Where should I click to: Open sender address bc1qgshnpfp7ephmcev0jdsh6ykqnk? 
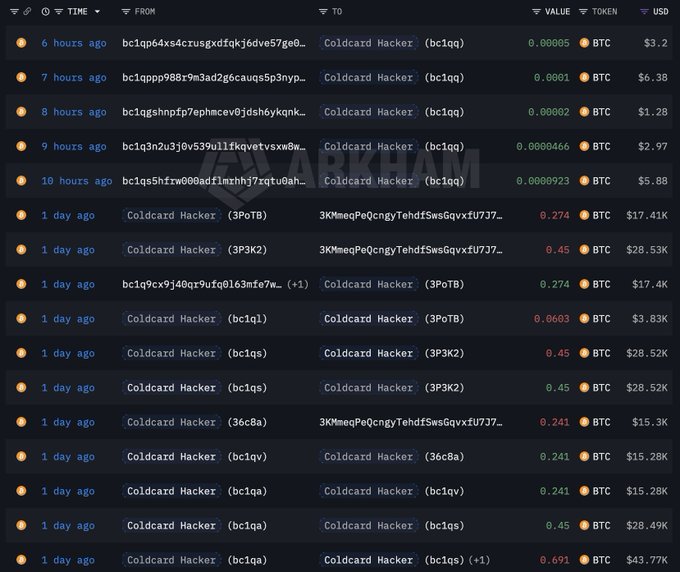pos(214,112)
